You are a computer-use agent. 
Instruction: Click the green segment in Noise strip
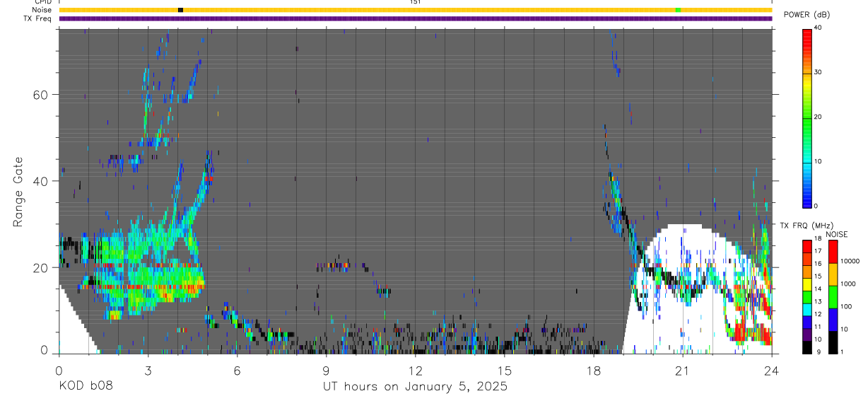coord(678,10)
